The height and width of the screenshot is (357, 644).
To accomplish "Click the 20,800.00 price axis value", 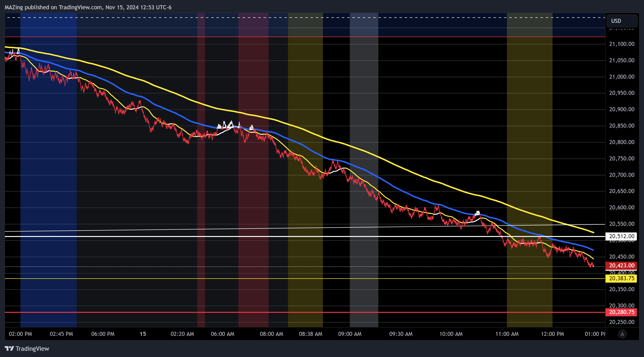I will (x=622, y=142).
